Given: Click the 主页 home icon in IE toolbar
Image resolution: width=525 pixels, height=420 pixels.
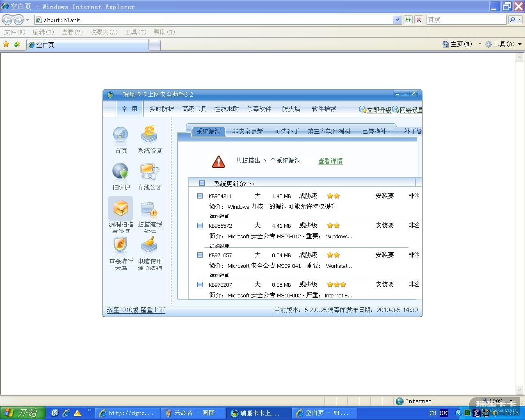Looking at the screenshot, I should click(x=445, y=44).
